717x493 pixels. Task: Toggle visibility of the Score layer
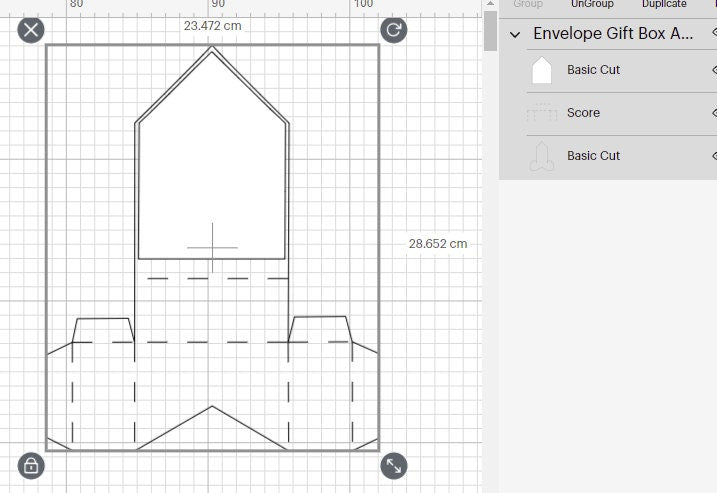tap(713, 113)
